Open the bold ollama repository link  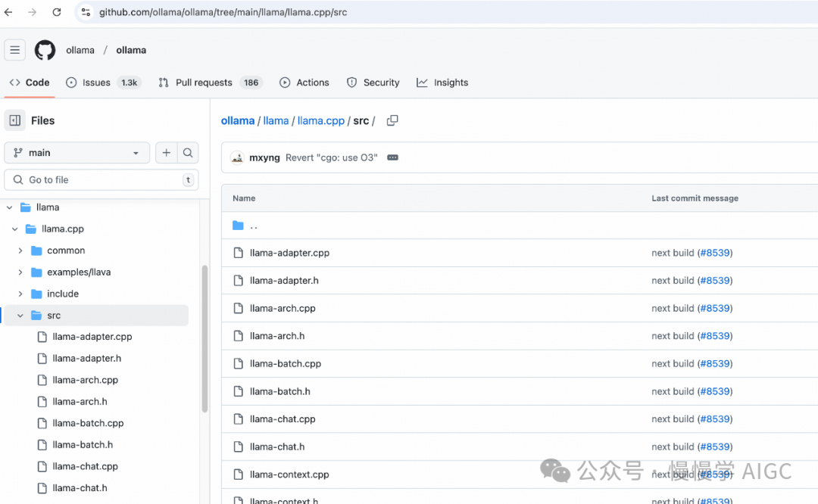[x=131, y=50]
